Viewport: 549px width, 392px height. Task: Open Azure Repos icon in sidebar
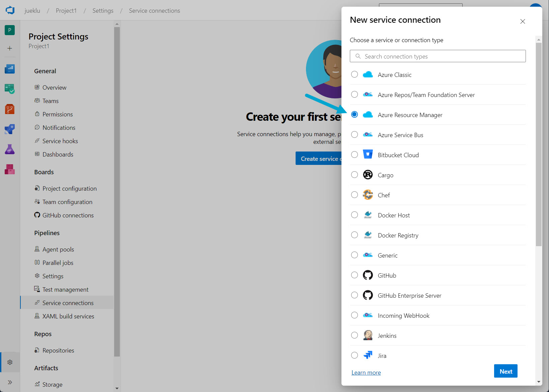pyautogui.click(x=10, y=109)
